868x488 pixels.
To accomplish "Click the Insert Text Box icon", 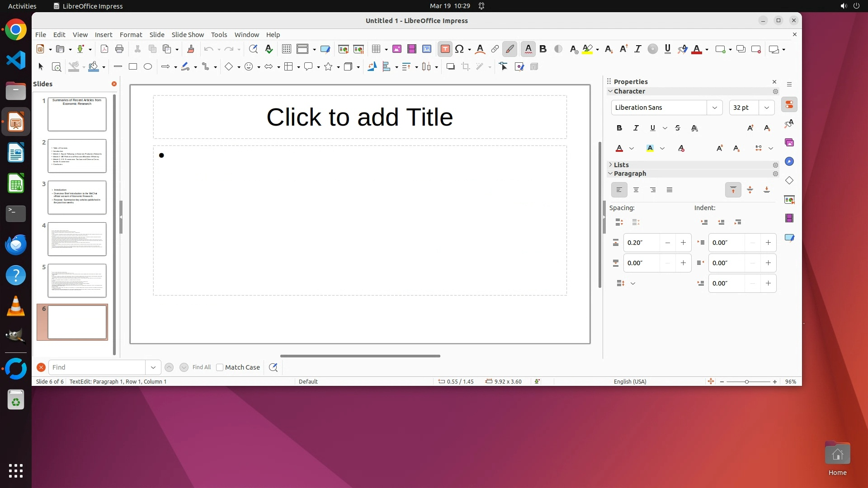I will (445, 49).
